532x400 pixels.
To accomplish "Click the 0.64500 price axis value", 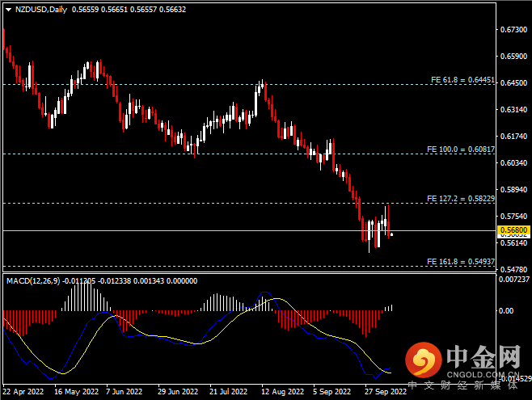I will coord(513,82).
